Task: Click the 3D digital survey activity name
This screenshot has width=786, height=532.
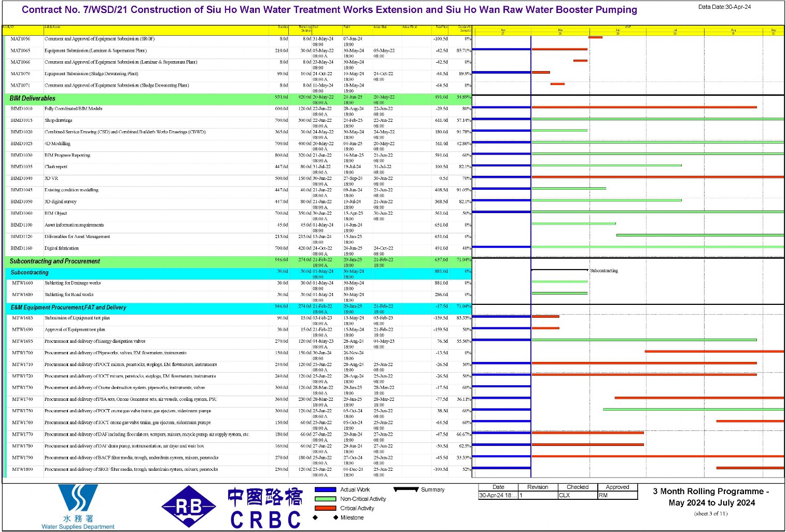Action: pos(60,202)
